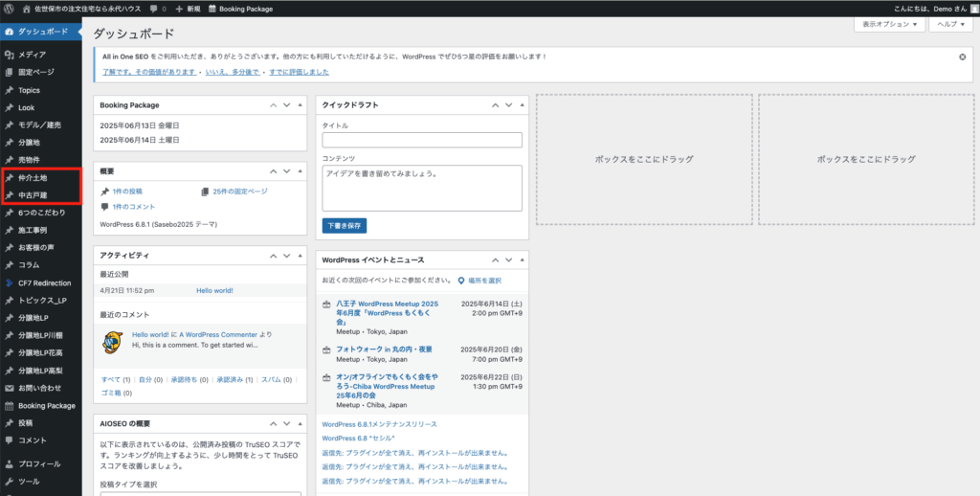Screen dimensions: 980x496
Task: Click the comment icon next to 1件のコメント
Action: (x=105, y=207)
